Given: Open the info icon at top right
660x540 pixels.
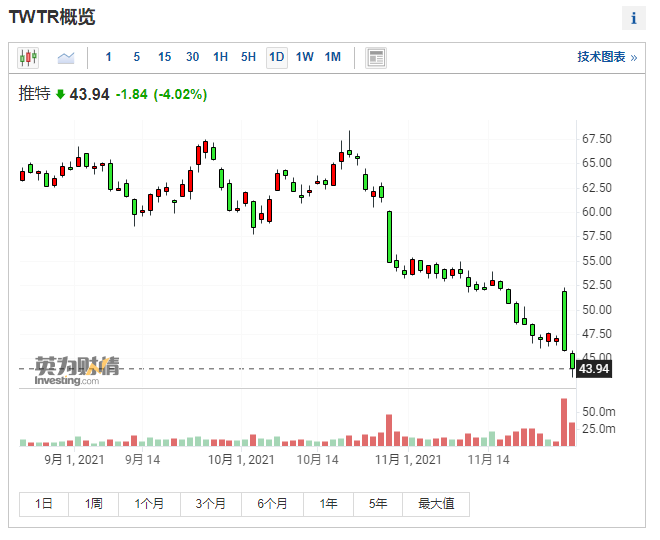Looking at the screenshot, I should pyautogui.click(x=633, y=18).
